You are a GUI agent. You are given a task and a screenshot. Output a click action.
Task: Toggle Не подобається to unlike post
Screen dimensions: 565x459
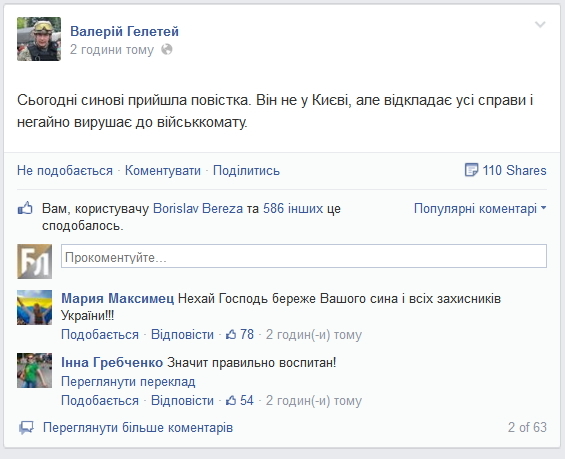pyautogui.click(x=65, y=170)
